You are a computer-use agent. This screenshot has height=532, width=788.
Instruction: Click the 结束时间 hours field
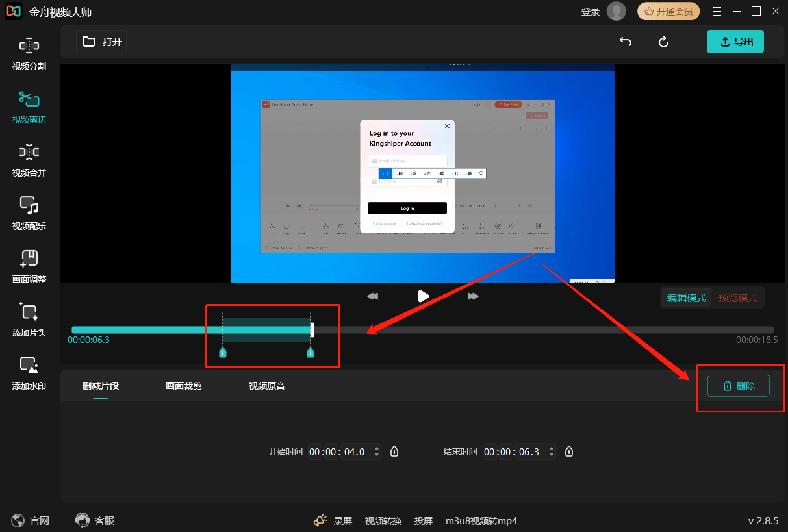[490, 451]
